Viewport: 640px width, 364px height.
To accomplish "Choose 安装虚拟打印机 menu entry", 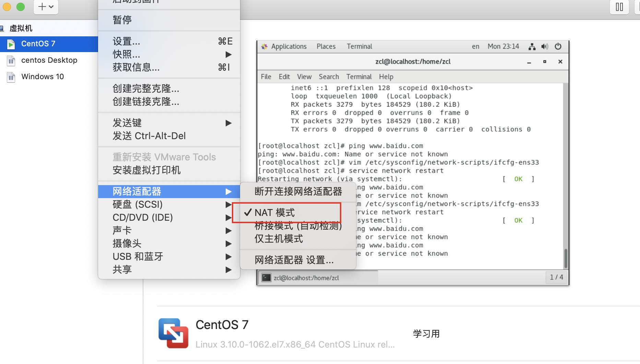I will 169,170.
